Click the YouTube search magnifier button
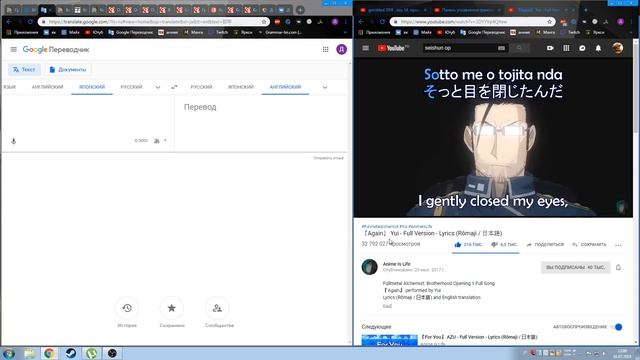640x360 pixels. (x=519, y=48)
